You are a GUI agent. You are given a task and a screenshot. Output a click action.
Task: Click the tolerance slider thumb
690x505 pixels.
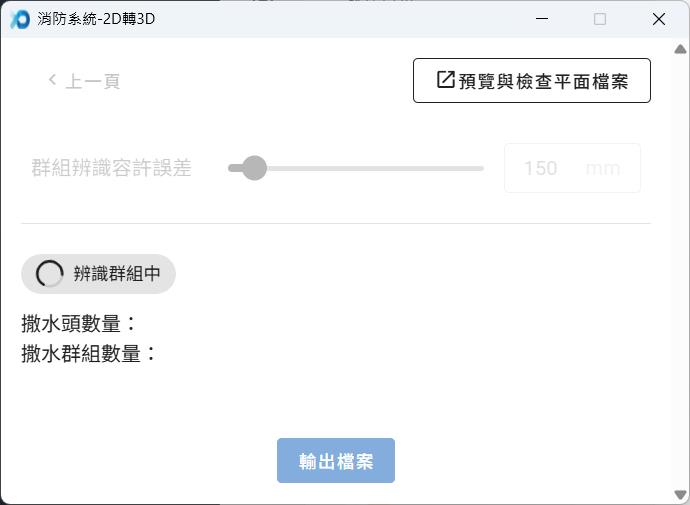coord(254,168)
